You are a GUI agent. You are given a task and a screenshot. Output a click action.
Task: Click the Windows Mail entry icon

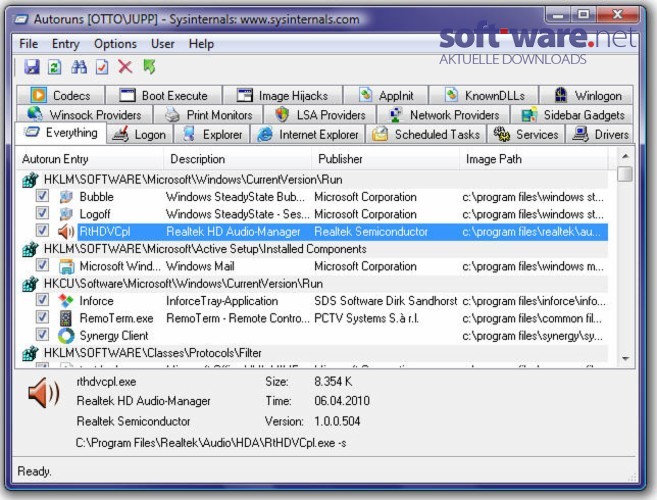coord(66,266)
